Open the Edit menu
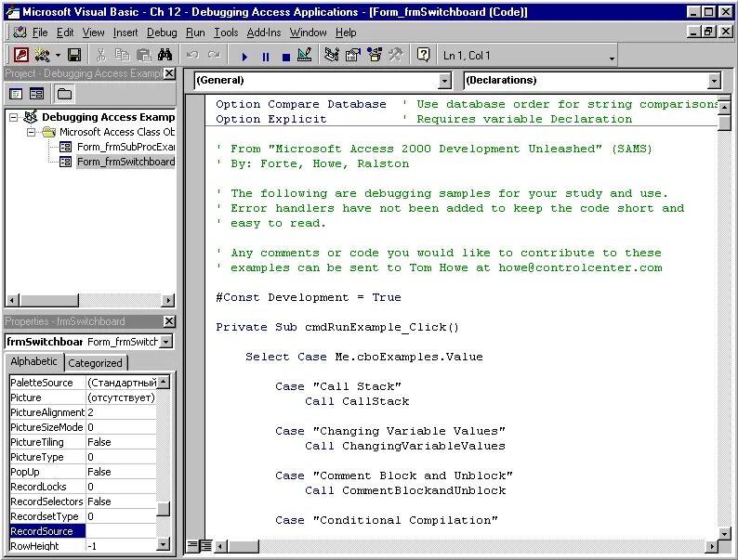This screenshot has height=560, width=738. click(x=65, y=33)
